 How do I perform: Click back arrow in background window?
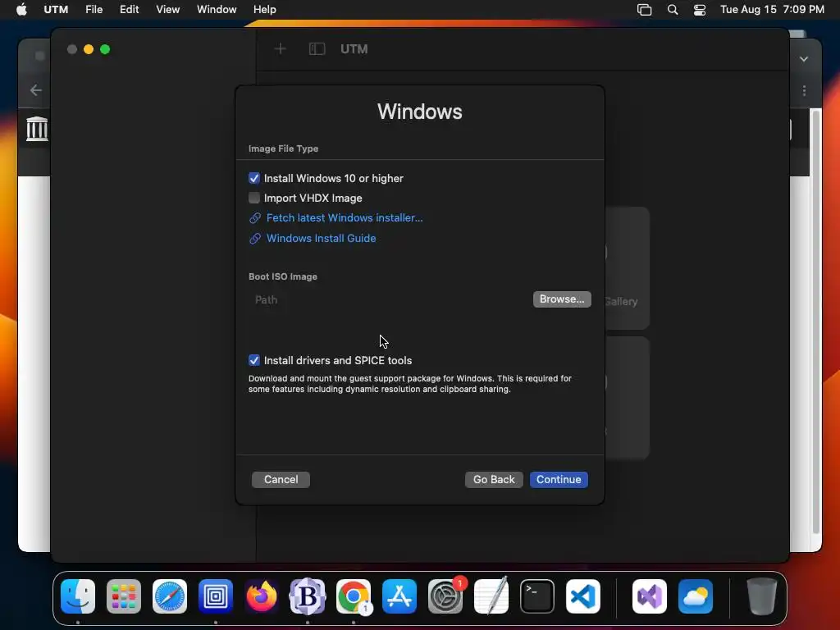36,90
